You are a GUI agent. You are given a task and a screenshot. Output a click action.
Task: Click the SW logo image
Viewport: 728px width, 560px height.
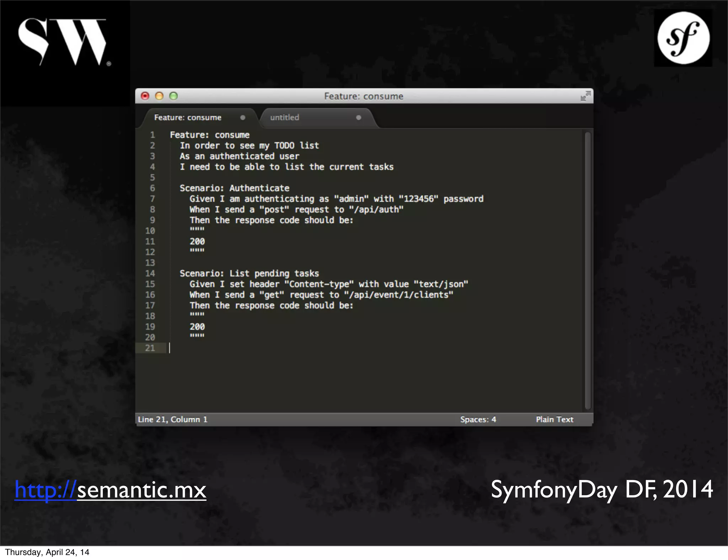[x=65, y=42]
